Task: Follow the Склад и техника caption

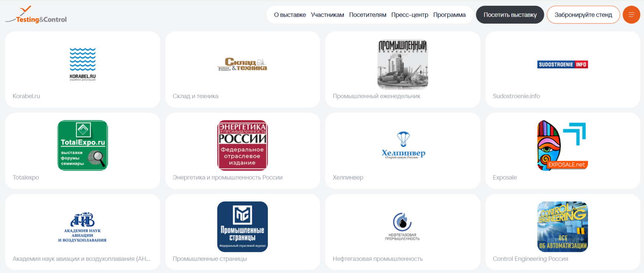Action: [195, 96]
